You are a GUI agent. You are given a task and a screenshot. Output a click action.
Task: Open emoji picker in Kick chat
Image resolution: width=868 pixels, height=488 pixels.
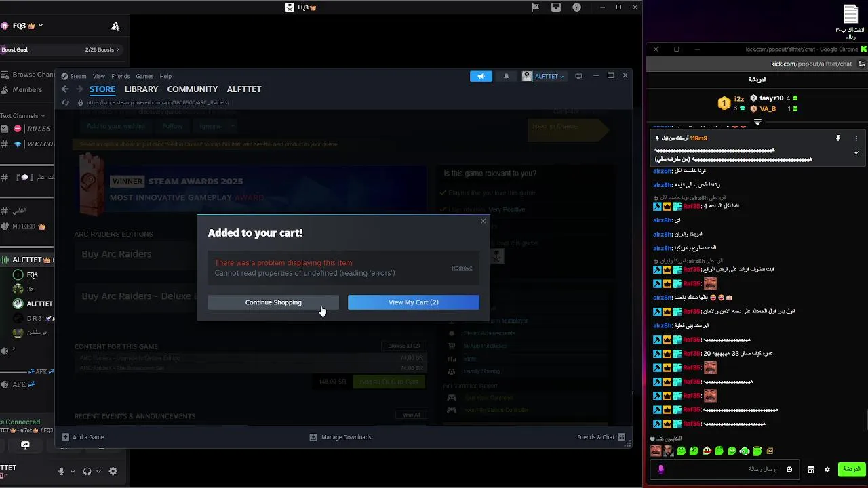pos(789,469)
